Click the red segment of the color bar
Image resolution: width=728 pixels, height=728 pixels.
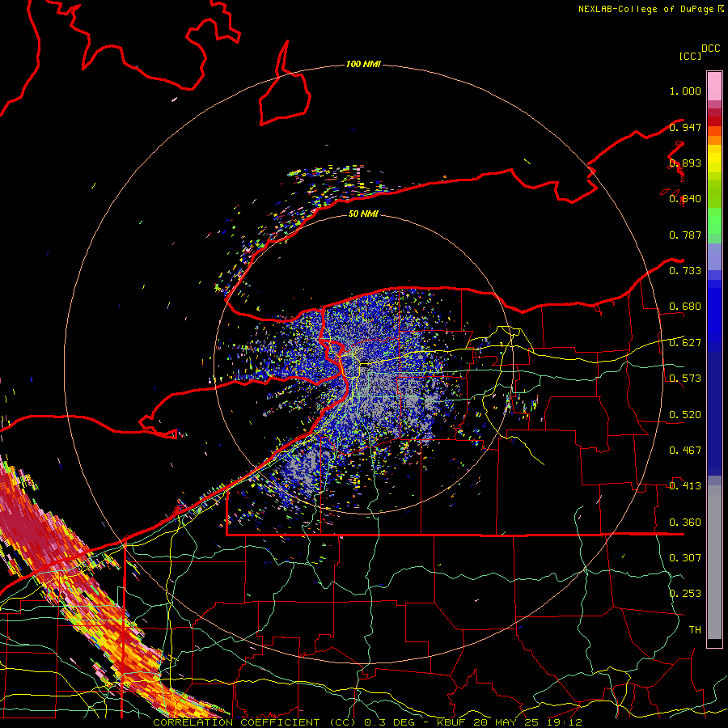pos(714,121)
